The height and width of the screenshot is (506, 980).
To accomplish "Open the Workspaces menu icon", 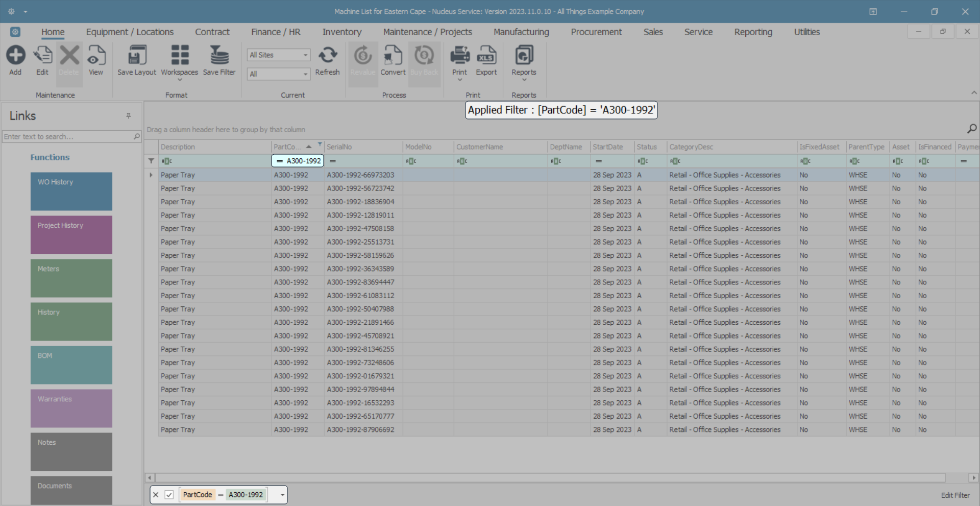I will coord(180,55).
